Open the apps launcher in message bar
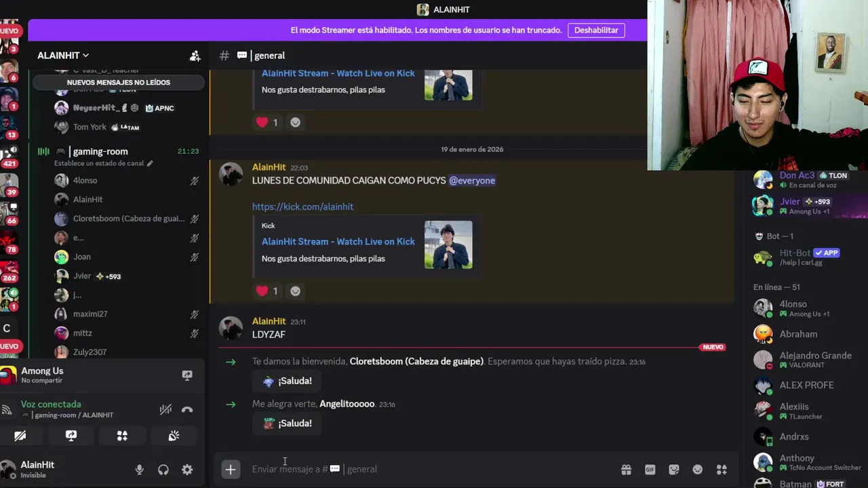The height and width of the screenshot is (488, 868). pos(722,470)
